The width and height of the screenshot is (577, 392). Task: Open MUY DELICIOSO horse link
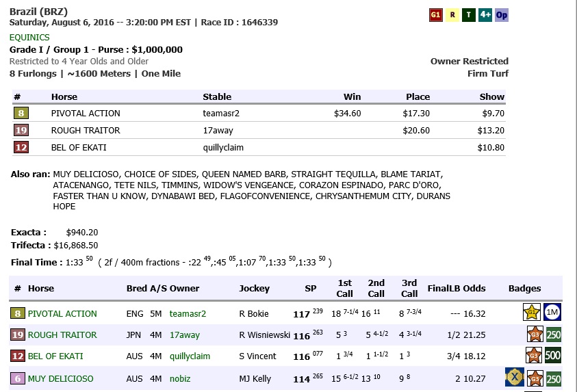(x=61, y=379)
